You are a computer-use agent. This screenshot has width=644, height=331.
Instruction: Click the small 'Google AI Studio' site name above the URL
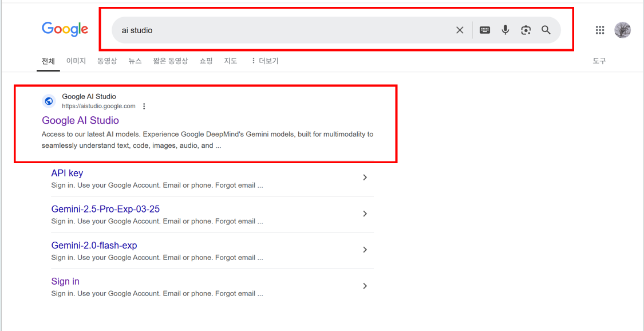89,97
